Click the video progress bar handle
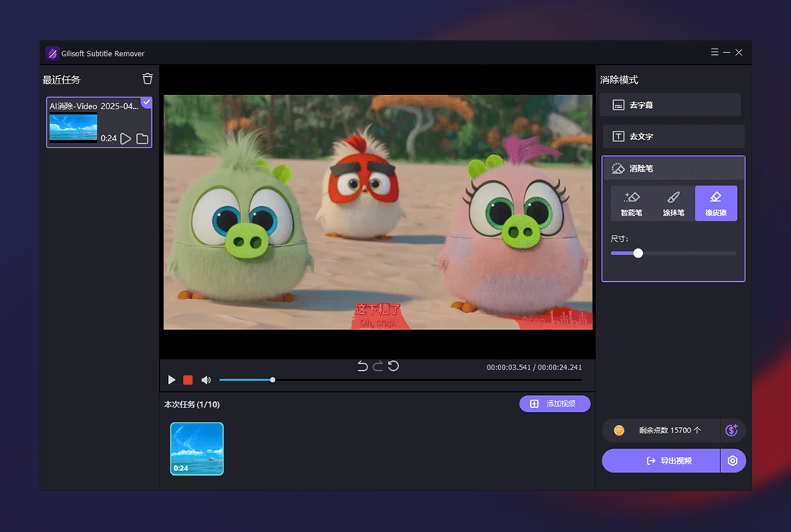791x532 pixels. tap(272, 380)
